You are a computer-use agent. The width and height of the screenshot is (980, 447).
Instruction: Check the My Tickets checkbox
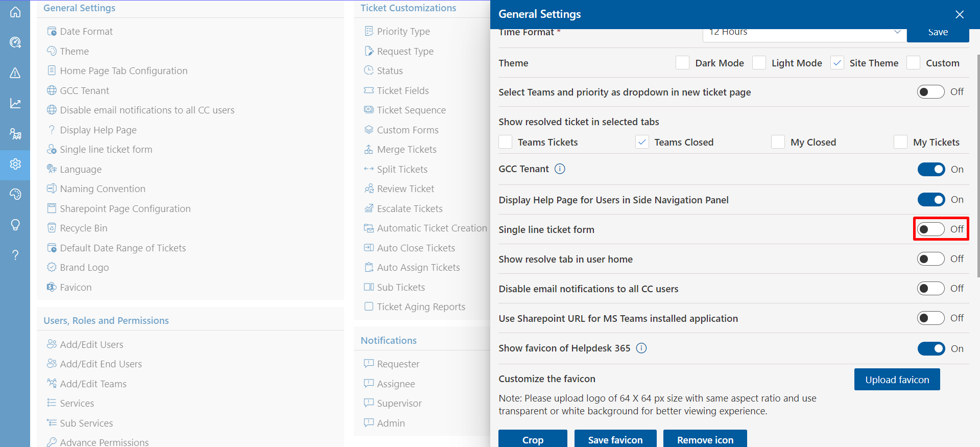click(x=900, y=142)
